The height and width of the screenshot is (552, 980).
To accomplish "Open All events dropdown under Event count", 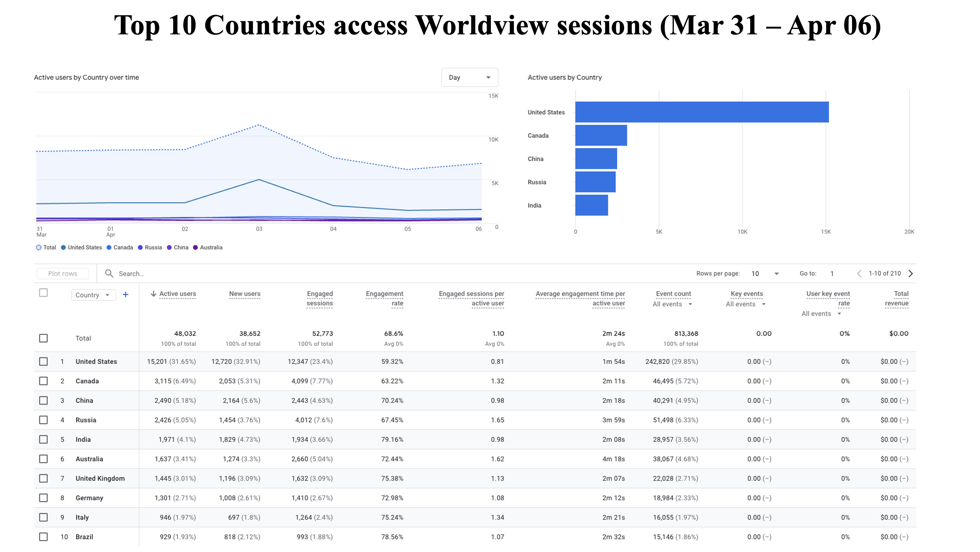I will 672,304.
